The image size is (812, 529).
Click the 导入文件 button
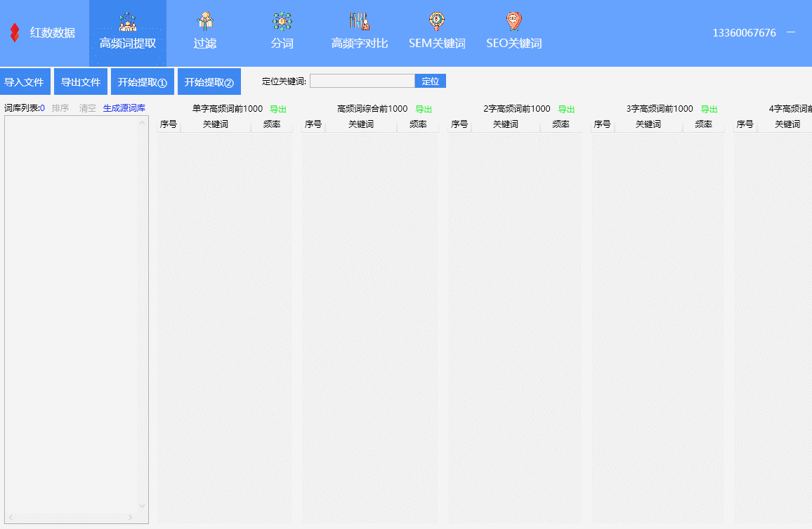25,81
